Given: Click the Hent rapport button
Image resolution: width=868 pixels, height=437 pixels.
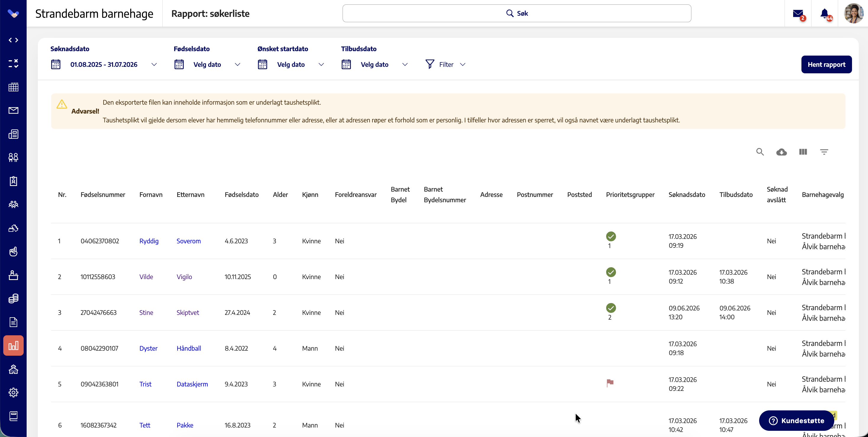Looking at the screenshot, I should pos(826,64).
